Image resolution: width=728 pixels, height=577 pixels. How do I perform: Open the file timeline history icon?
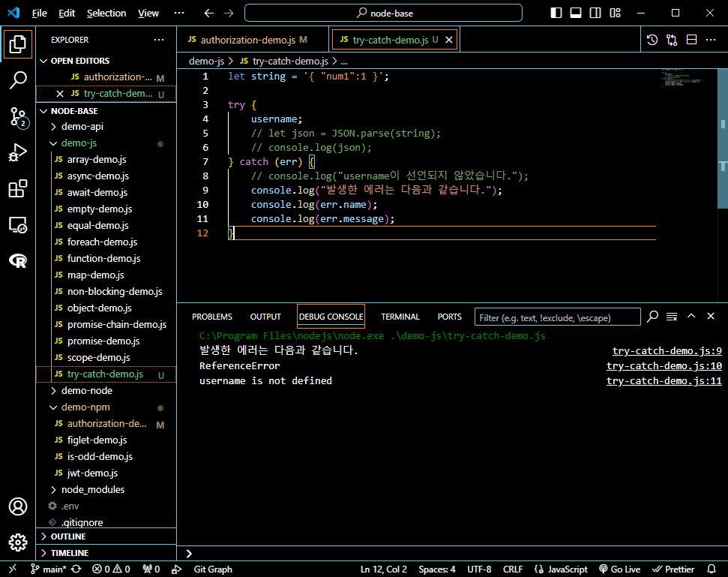(652, 40)
